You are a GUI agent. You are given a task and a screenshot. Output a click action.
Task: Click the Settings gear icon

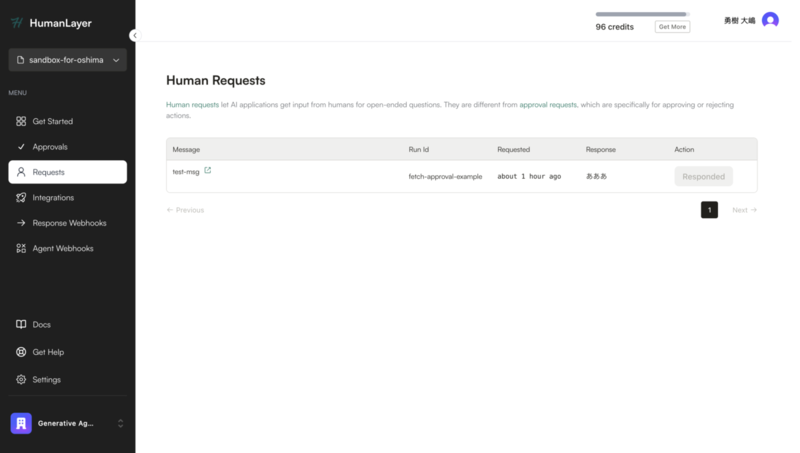21,380
